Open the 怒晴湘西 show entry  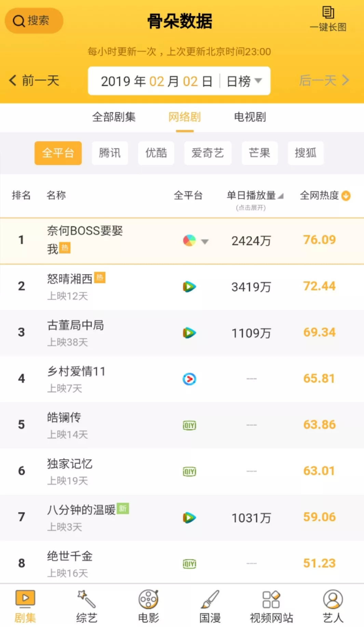point(70,279)
